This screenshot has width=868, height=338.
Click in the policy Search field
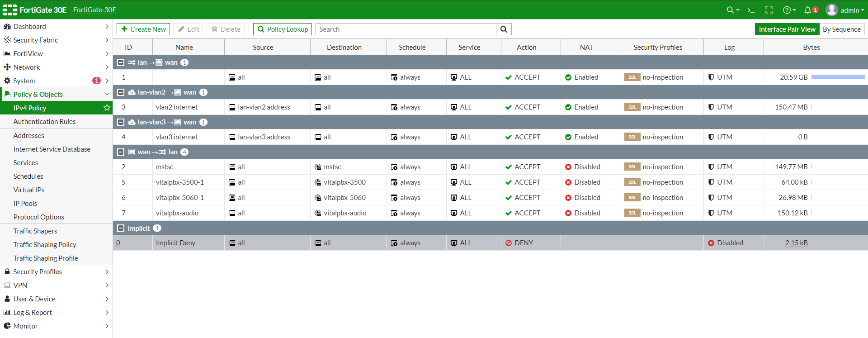pyautogui.click(x=406, y=29)
